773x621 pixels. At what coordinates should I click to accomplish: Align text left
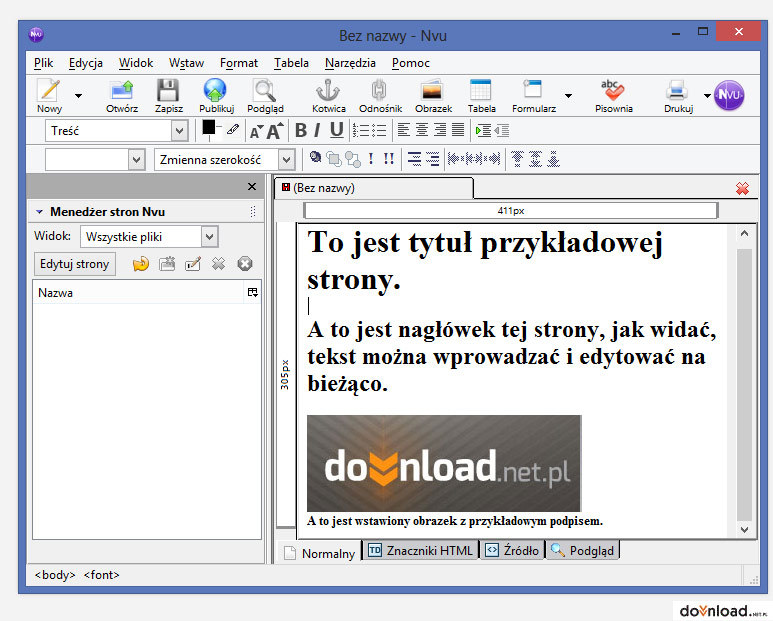coord(403,130)
